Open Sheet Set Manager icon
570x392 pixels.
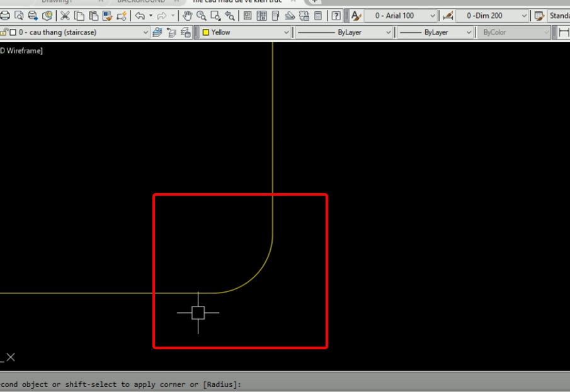pos(290,16)
